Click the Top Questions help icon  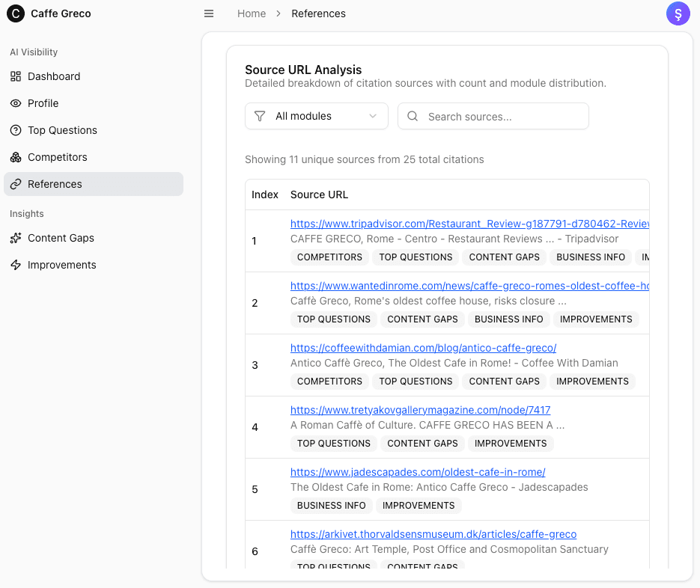point(16,130)
